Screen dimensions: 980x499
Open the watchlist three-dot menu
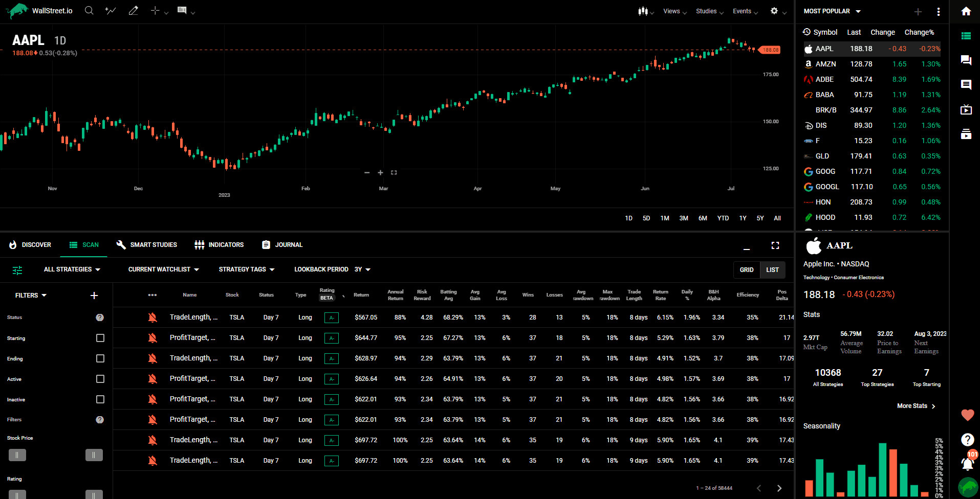[939, 11]
